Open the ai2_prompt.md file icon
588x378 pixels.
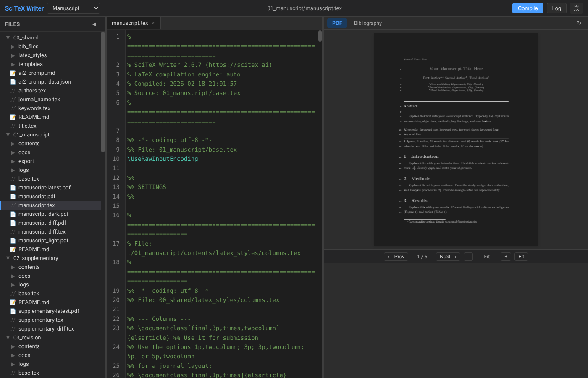click(x=13, y=73)
